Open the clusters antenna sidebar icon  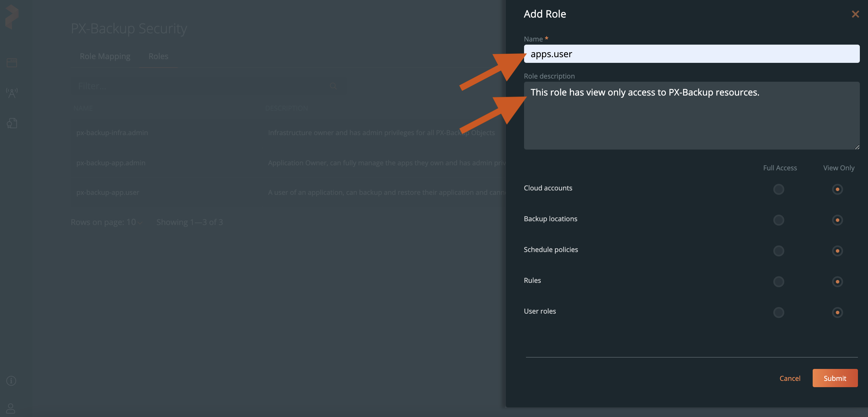[12, 93]
